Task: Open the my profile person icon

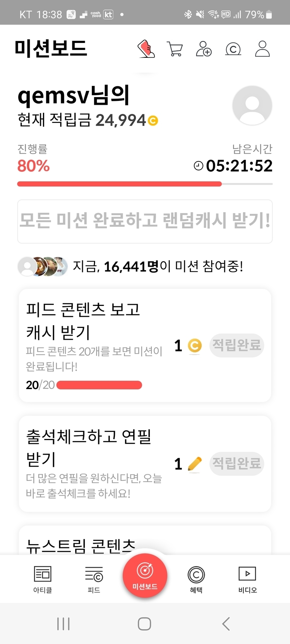Action: pyautogui.click(x=262, y=49)
